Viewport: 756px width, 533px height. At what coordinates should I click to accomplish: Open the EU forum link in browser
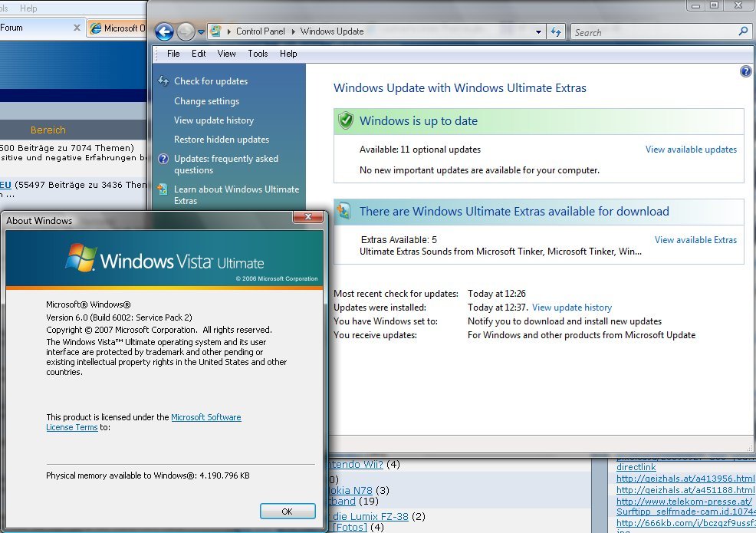coord(5,185)
